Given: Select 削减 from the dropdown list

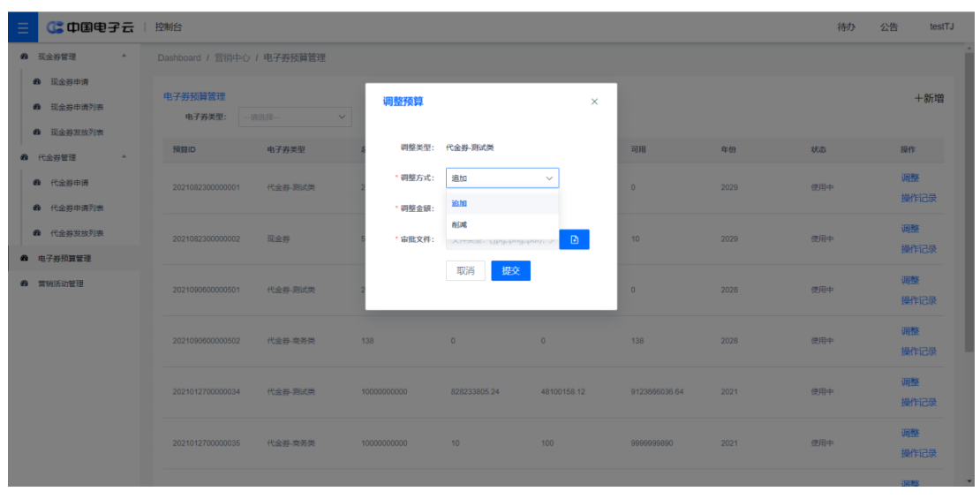Looking at the screenshot, I should point(502,225).
